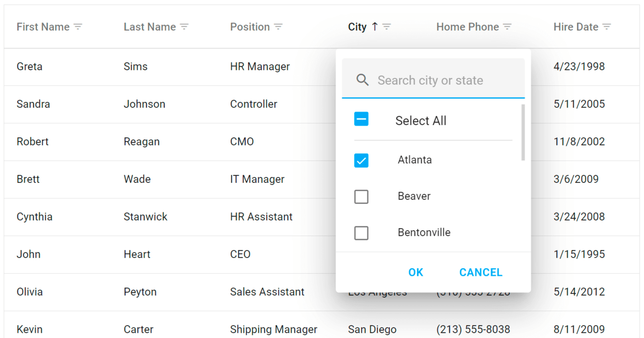Sort by Position column header
Screen dimensions: 644x338
pyautogui.click(x=250, y=27)
